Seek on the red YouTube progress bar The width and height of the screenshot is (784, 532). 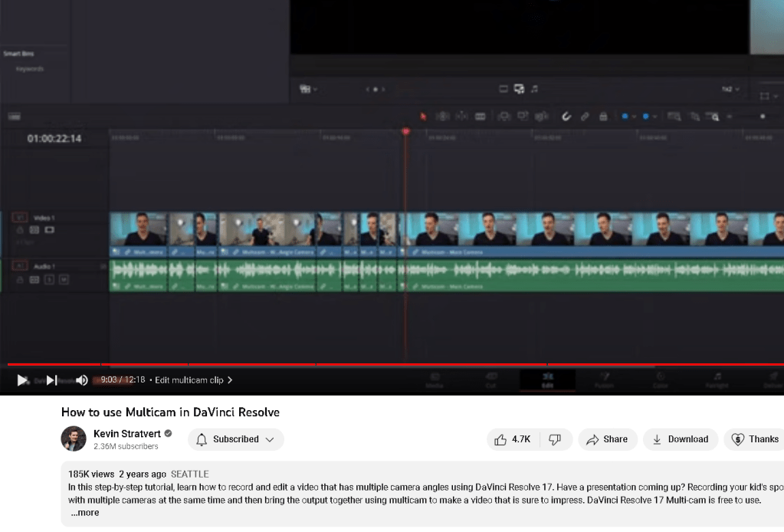395,364
